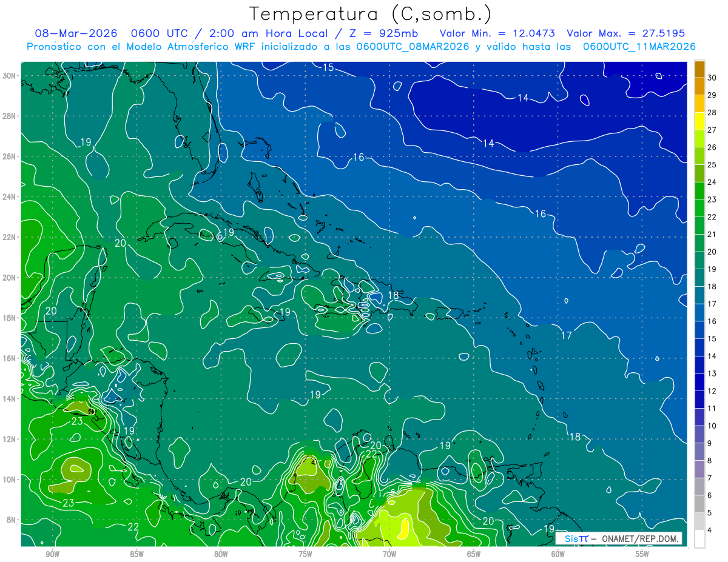
Task: Click the color scale value "11"
Action: 712,409
